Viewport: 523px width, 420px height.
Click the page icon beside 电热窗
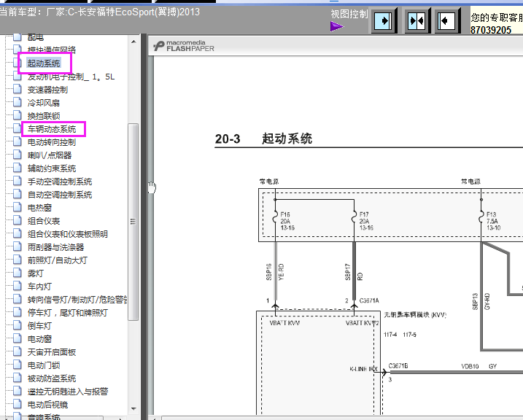coord(18,207)
